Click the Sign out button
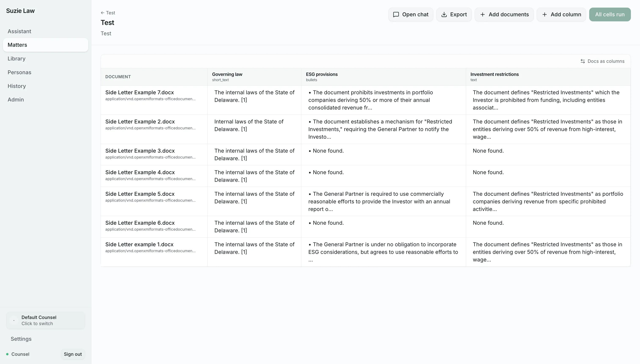 73,354
